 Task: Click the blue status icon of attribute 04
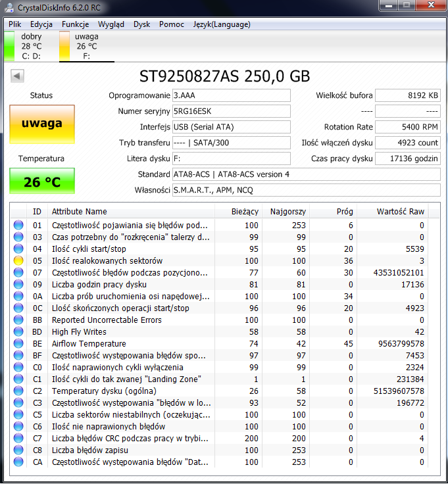pyautogui.click(x=18, y=249)
